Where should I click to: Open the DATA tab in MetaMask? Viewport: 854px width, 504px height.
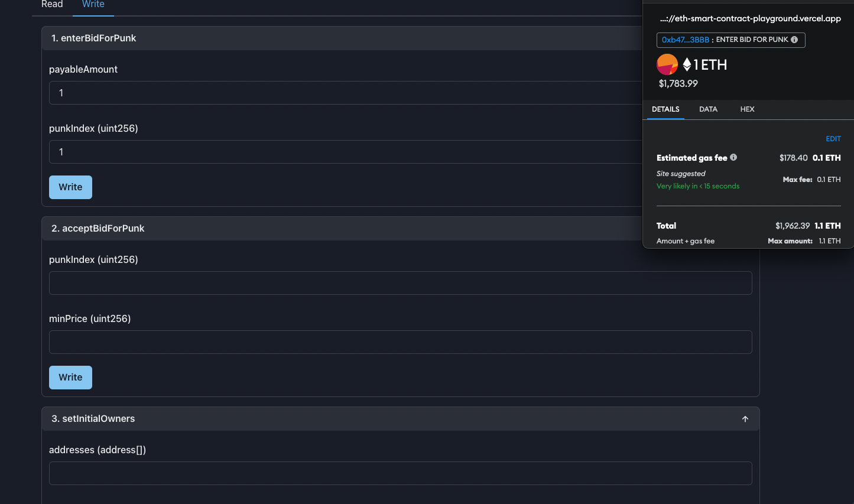click(708, 109)
